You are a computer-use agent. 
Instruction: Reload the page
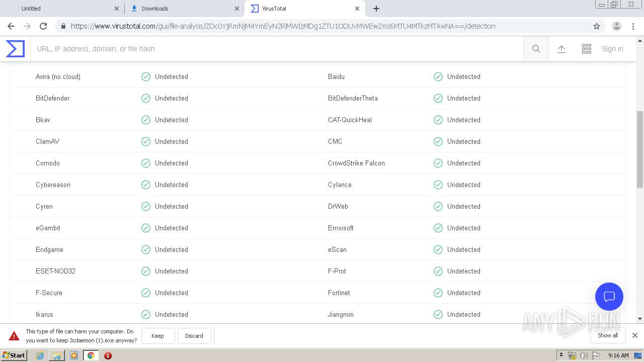[x=43, y=26]
